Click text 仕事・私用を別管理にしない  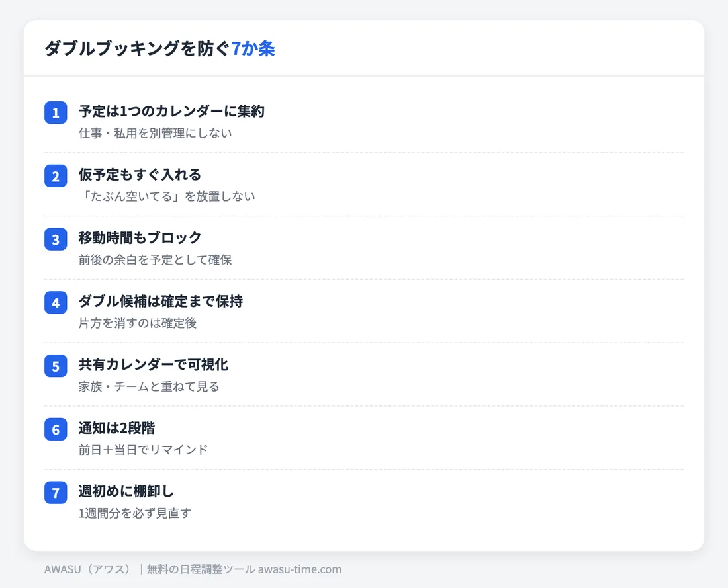coord(155,133)
